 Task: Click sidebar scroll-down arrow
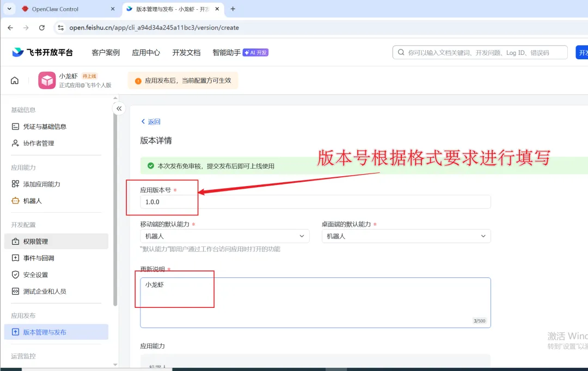click(115, 364)
